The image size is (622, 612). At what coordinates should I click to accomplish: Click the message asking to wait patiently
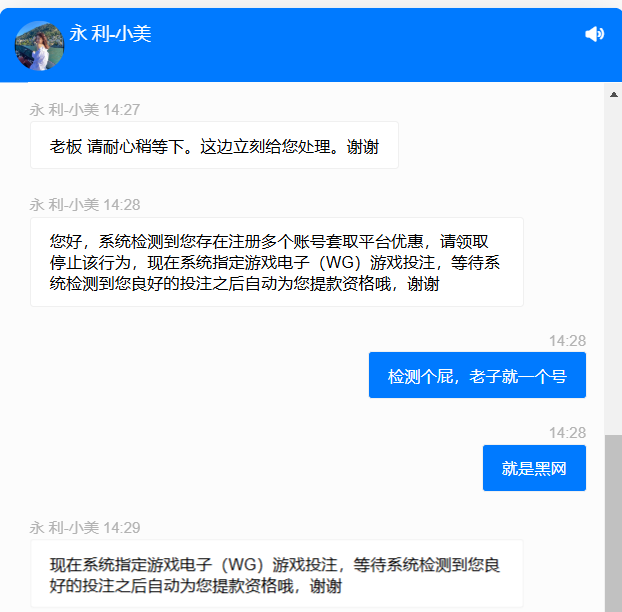point(214,145)
